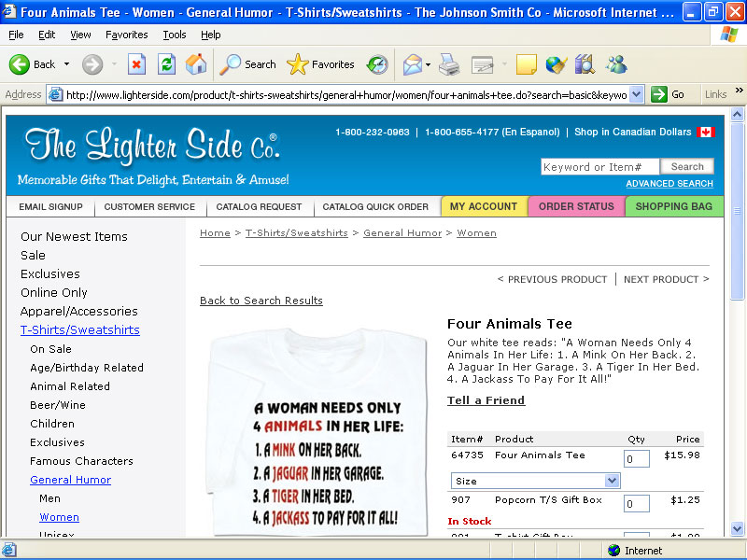Open the Tools menu
The height and width of the screenshot is (560, 747).
(x=175, y=35)
